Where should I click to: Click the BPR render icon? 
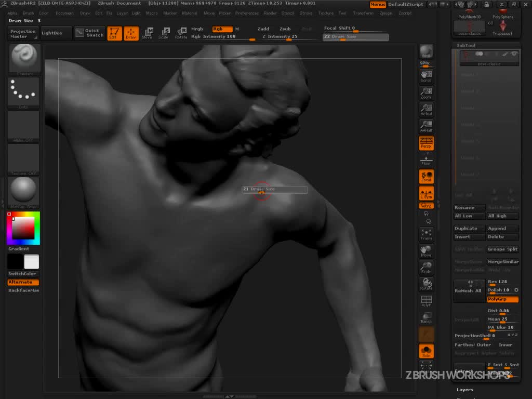(426, 51)
